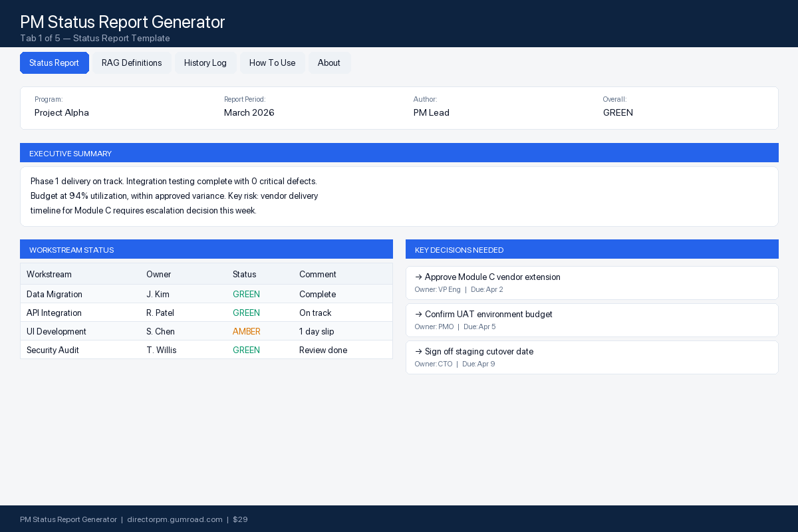
Task: Select the Data Migration workstream cell
Action: click(55, 294)
